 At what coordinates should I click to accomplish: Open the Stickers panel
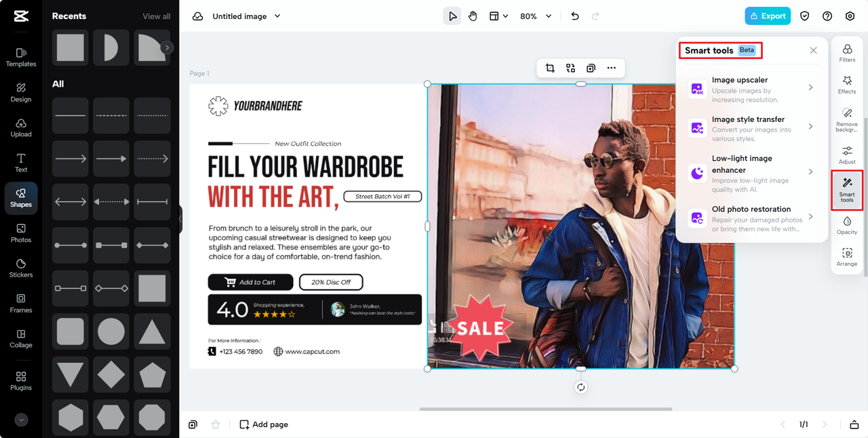(21, 268)
